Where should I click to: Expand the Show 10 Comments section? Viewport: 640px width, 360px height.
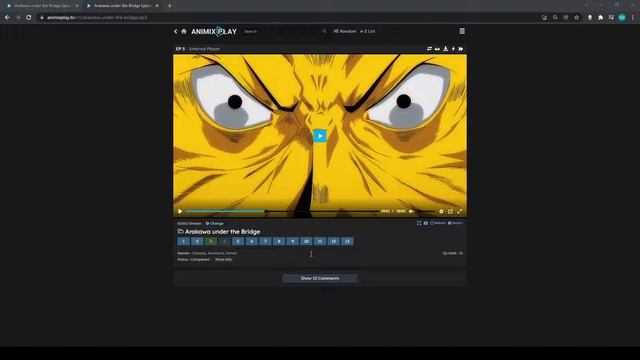[x=320, y=278]
